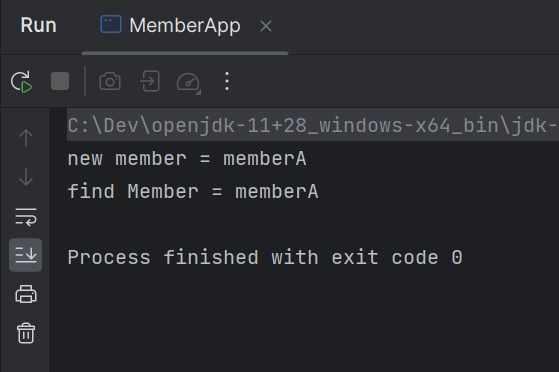Click the Run tool window label
This screenshot has width=559, height=372.
39,26
